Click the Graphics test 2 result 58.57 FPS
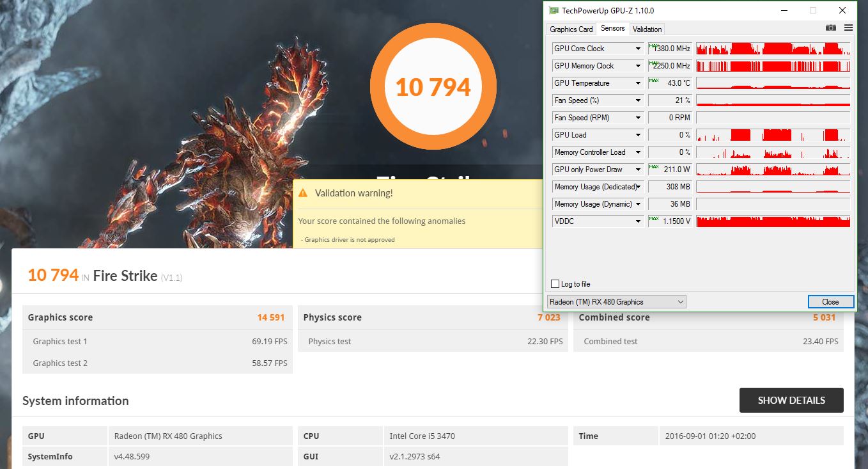Viewport: 868px width, 469px height. point(269,363)
